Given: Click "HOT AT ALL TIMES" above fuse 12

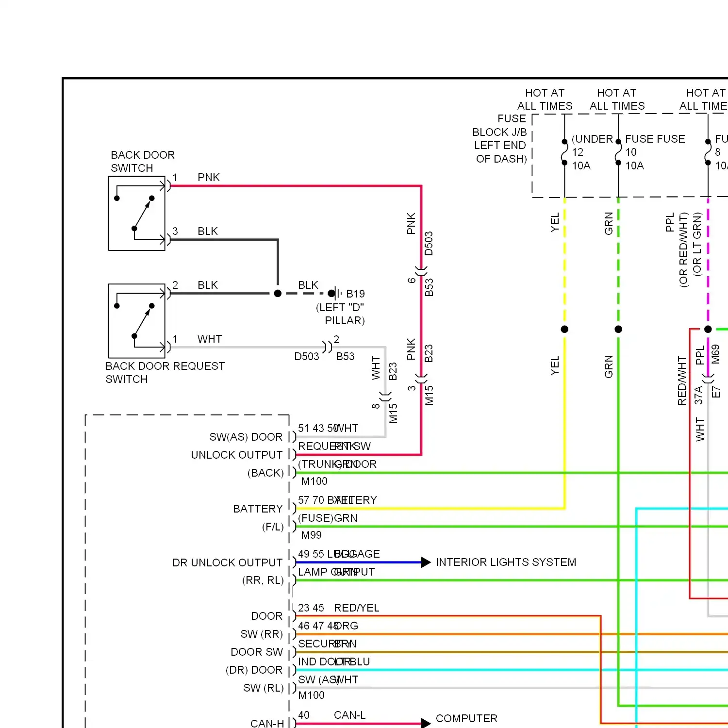Looking at the screenshot, I should click(x=545, y=99).
